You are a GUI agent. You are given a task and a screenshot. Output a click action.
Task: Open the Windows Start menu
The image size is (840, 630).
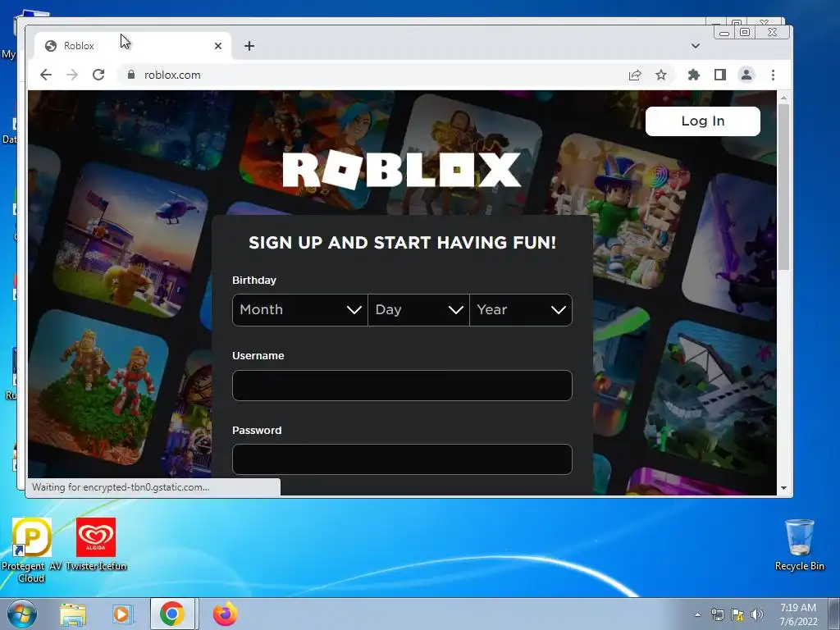21,614
